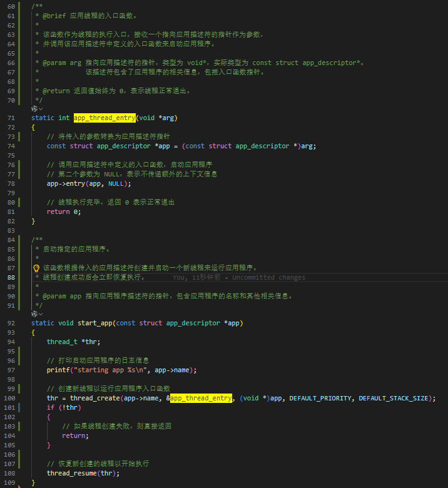Viewport: 448px width, 488px height.
Task: Click the ')arg;' cast operand on line 74
Action: click(307, 146)
